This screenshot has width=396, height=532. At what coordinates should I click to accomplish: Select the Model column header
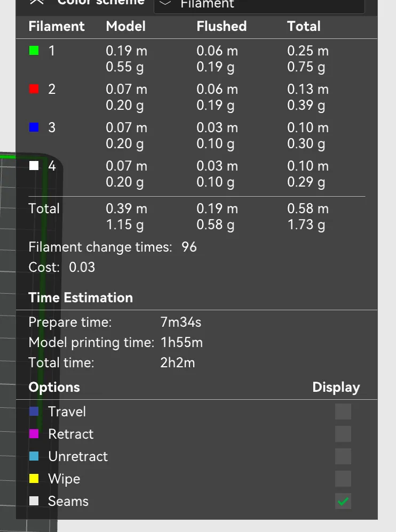[x=125, y=26]
